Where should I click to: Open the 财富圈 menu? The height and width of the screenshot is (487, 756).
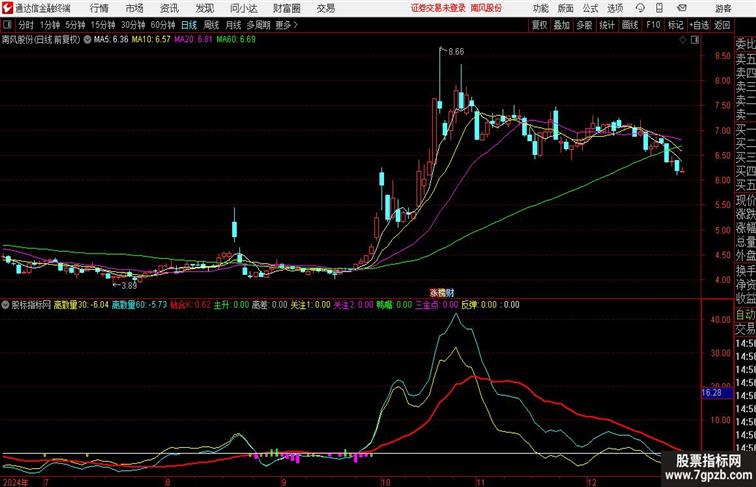[286, 8]
